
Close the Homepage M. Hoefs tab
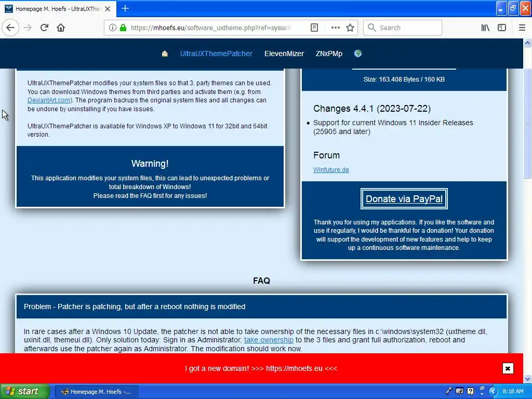108,9
